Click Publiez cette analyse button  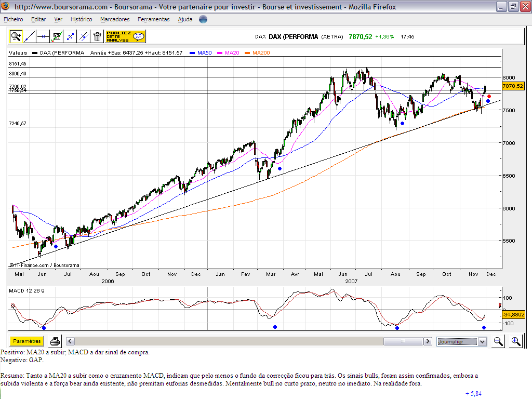coord(126,36)
